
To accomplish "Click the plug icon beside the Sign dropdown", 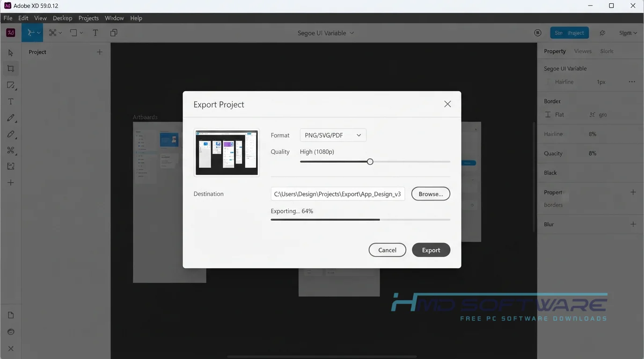I will 602,33.
